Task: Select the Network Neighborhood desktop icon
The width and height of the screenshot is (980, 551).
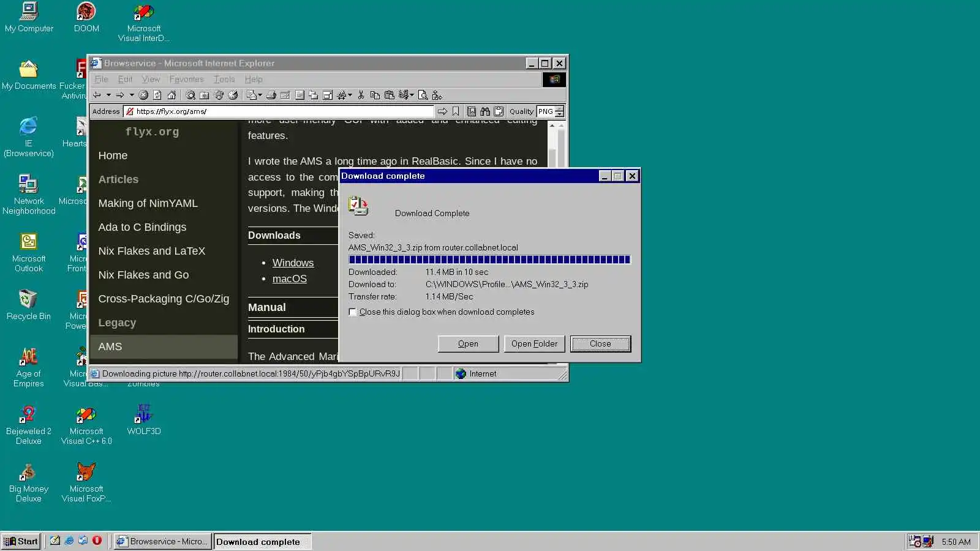Action: pyautogui.click(x=29, y=195)
